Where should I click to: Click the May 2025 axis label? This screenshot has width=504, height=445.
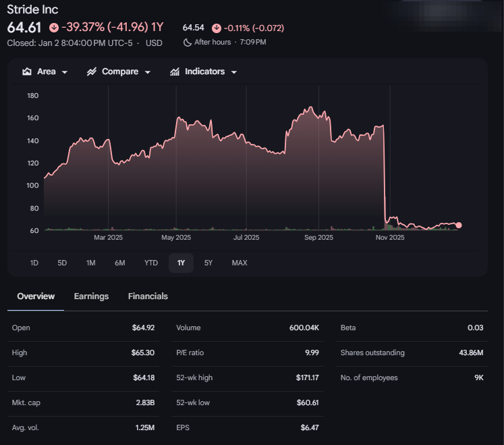tap(176, 238)
